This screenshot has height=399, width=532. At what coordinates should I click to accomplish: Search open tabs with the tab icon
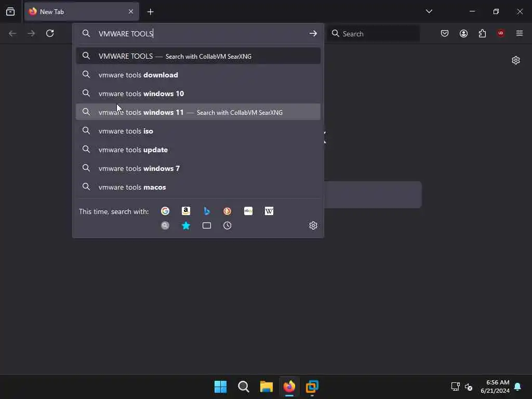pos(207,225)
